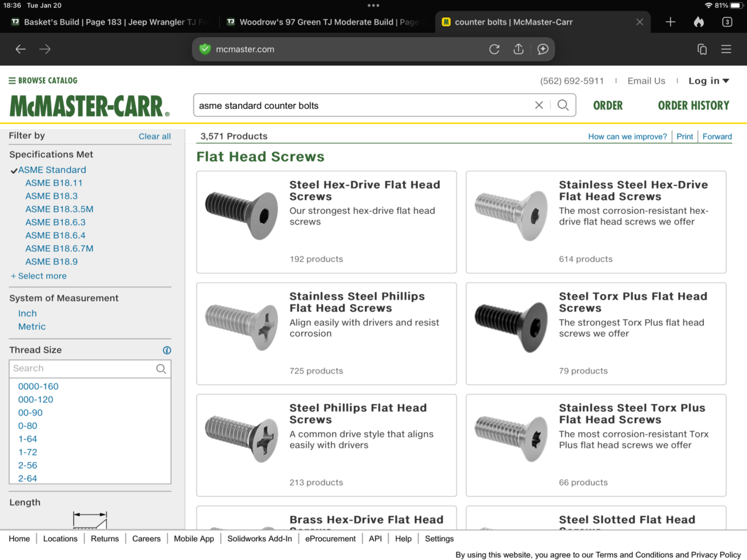Open a new browser tab with plus
This screenshot has height=560, width=747.
click(x=670, y=22)
